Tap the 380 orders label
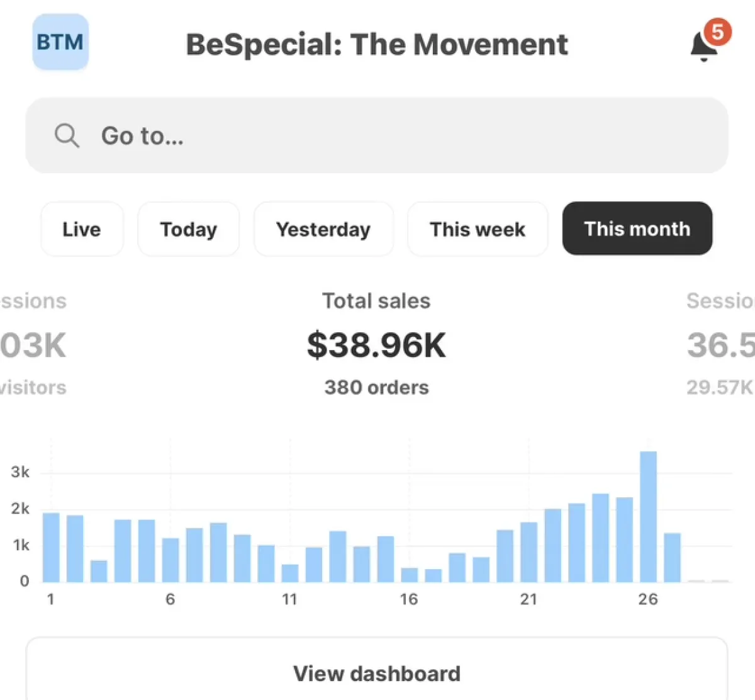The height and width of the screenshot is (700, 755). [x=376, y=387]
